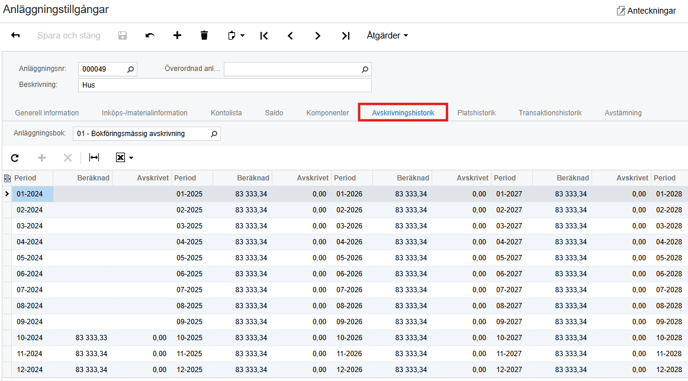Select the Avskrivningshistorik tab
This screenshot has height=381, width=688.
click(403, 113)
